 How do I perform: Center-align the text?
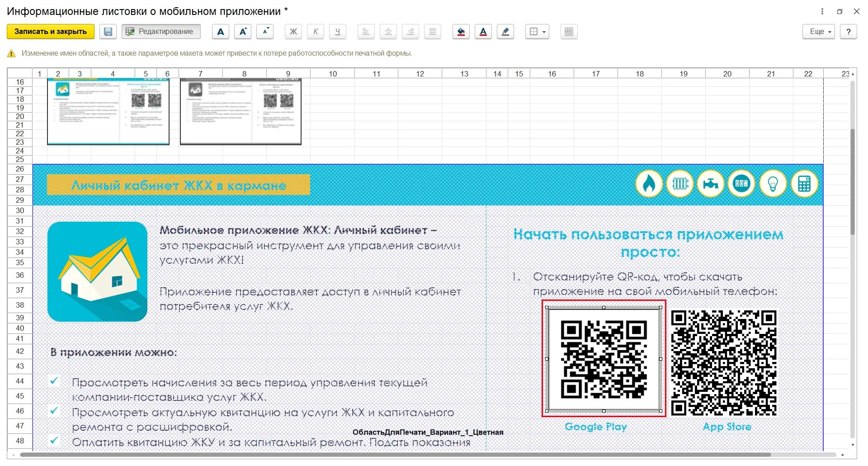click(388, 32)
